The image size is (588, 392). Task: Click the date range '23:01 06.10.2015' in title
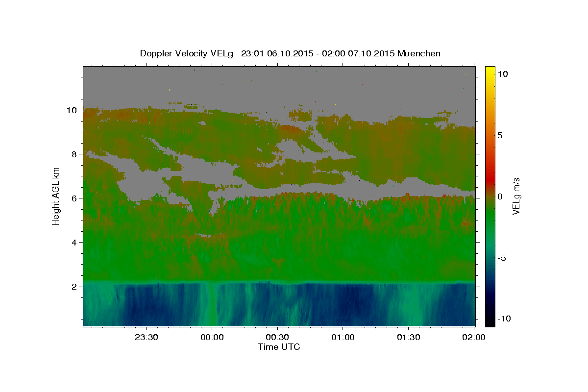(x=276, y=53)
